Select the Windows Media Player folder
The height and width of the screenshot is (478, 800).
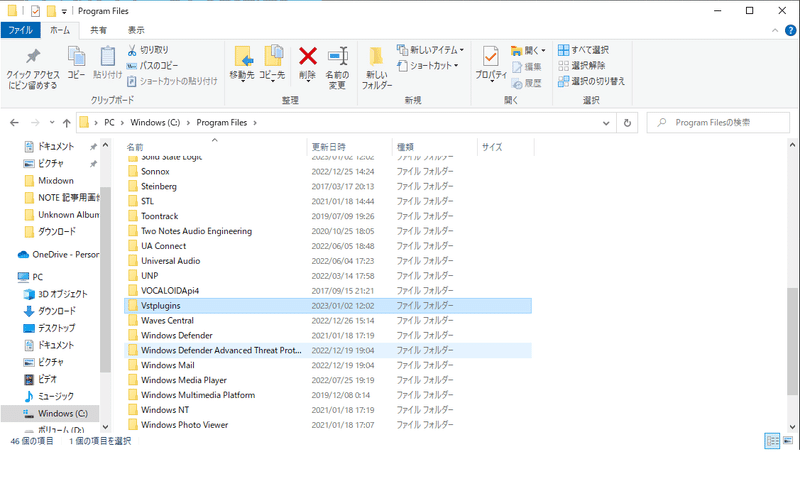[328, 380]
